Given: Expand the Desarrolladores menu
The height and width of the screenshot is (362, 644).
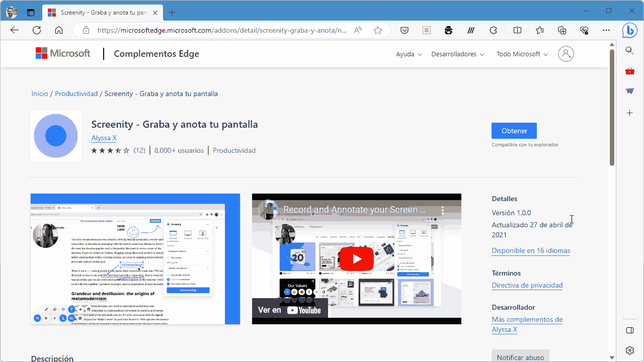Looking at the screenshot, I should 457,54.
